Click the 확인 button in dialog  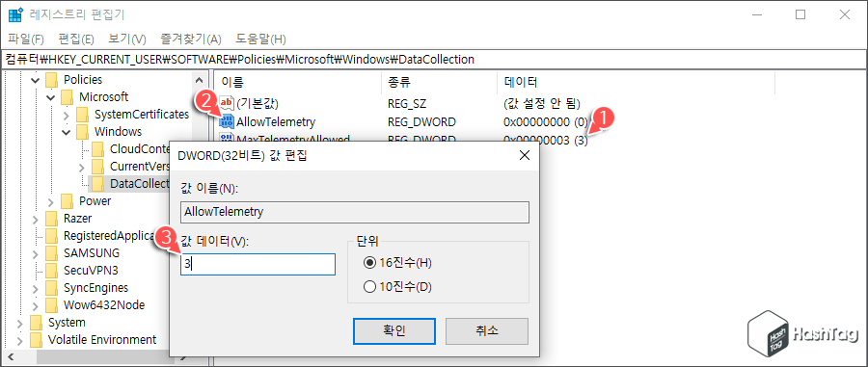[x=394, y=331]
